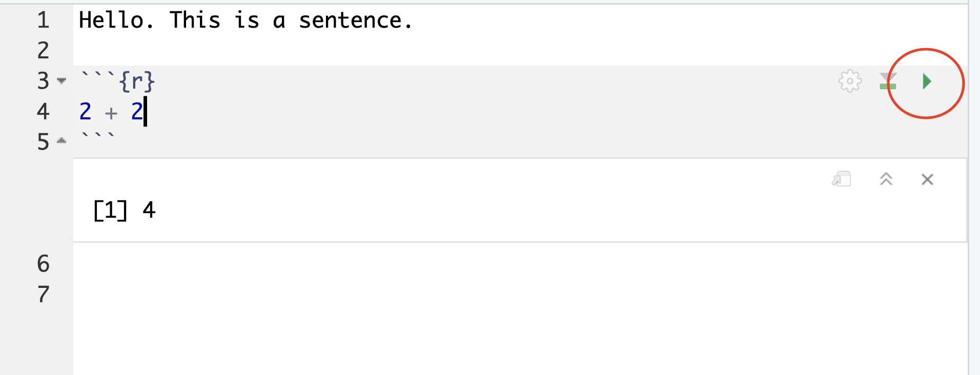The width and height of the screenshot is (980, 375).
Task: Click line number 6 in the gutter
Action: (x=43, y=263)
